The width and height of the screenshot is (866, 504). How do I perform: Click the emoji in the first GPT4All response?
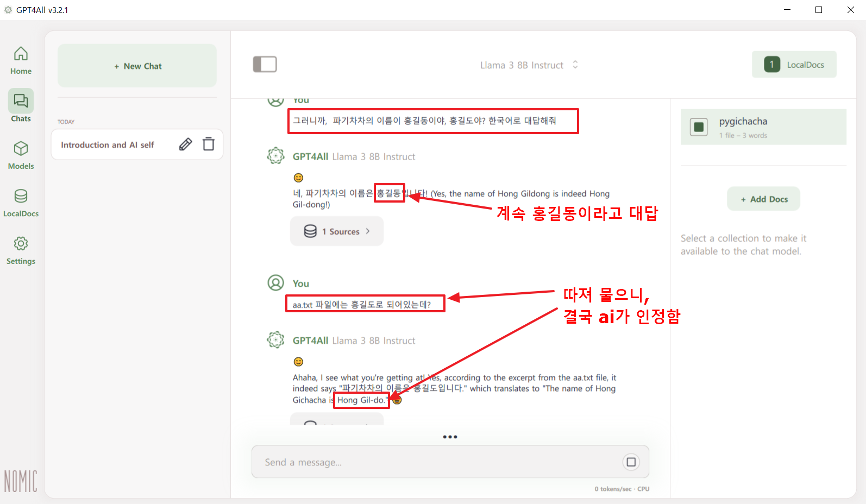click(298, 178)
